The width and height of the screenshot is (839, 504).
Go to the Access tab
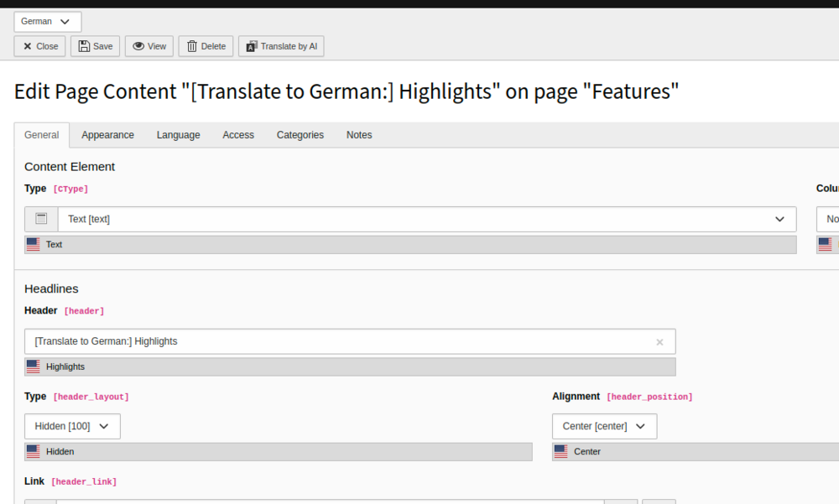[x=238, y=135]
